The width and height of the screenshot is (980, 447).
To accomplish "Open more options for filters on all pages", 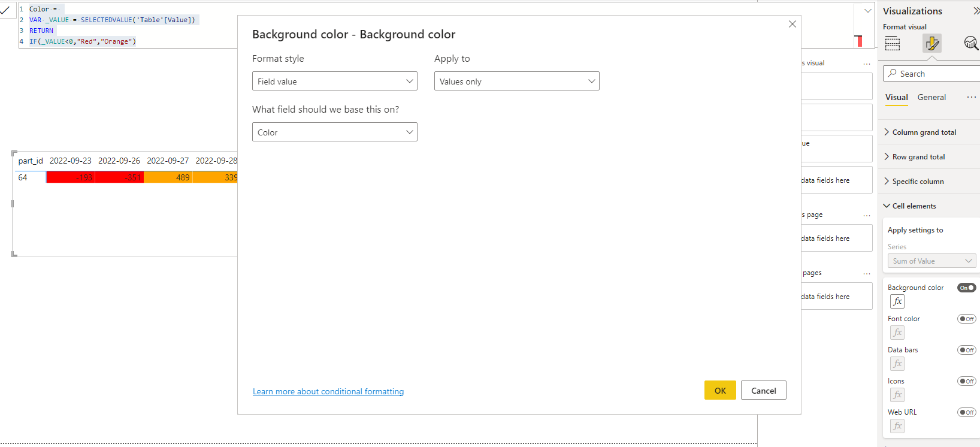I will click(x=867, y=273).
